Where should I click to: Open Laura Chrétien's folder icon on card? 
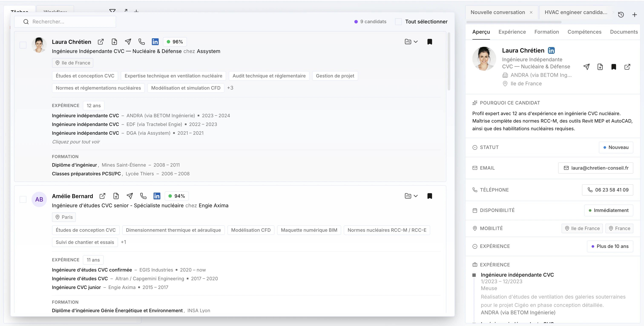[408, 42]
